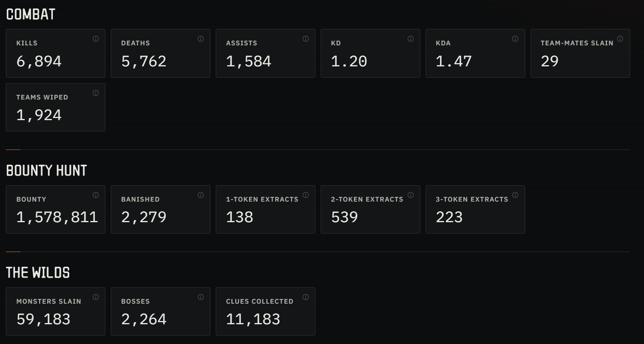Open the info icon for Deaths

[201, 39]
